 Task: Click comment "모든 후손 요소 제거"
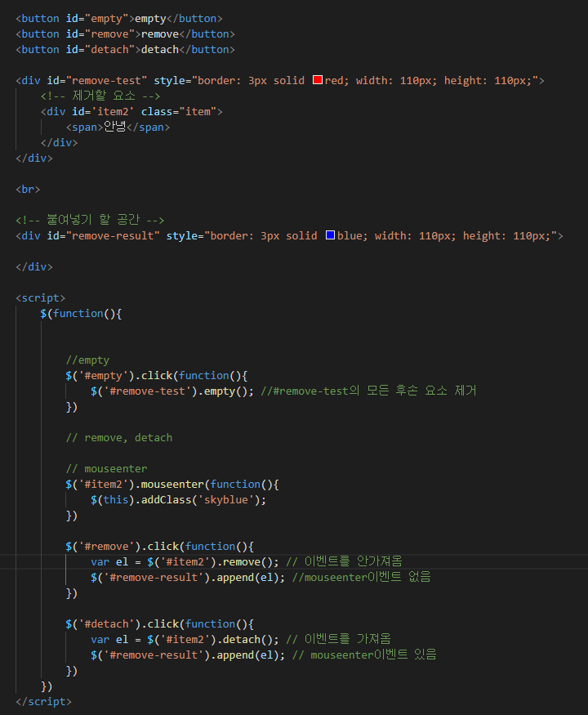421,391
